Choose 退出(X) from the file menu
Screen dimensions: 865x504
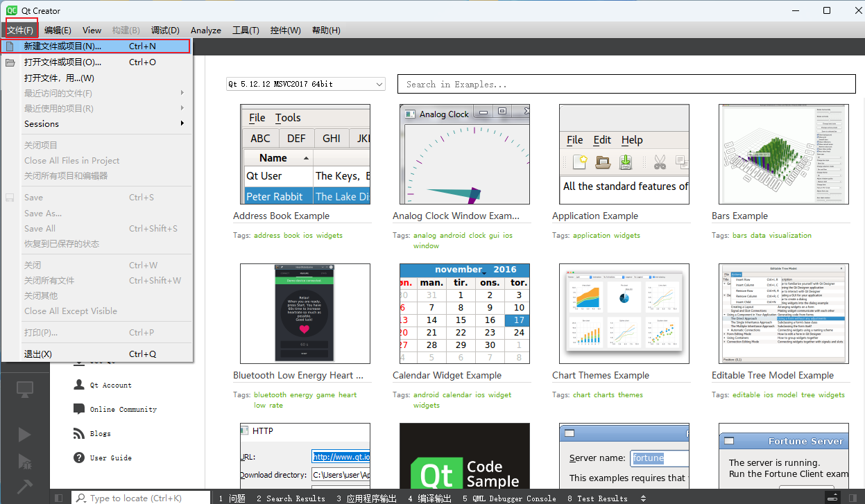click(x=38, y=354)
